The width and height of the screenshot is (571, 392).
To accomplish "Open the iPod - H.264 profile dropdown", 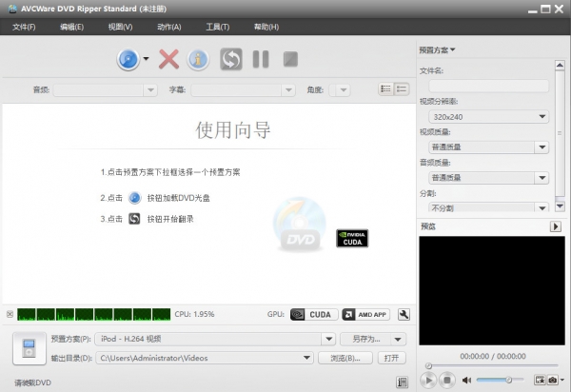I will pyautogui.click(x=328, y=339).
